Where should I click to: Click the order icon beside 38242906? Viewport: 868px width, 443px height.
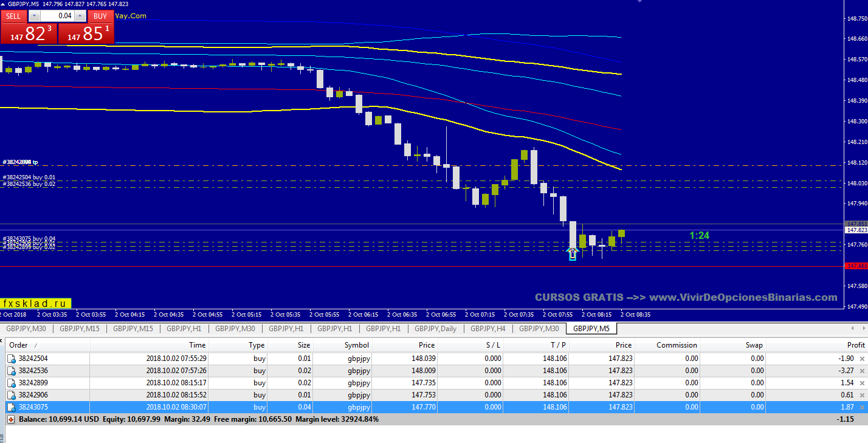coord(12,395)
